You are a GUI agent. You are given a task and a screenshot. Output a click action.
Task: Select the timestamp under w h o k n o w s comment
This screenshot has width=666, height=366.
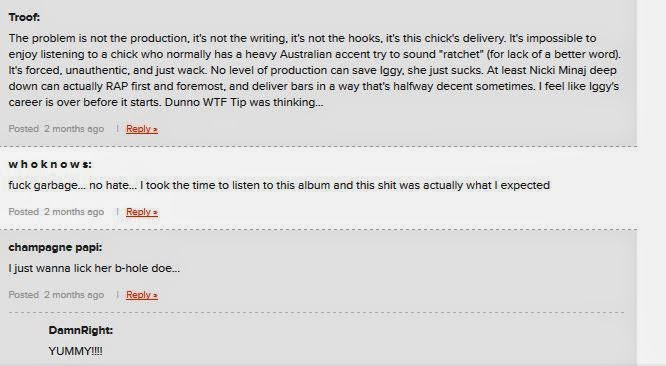pos(56,212)
